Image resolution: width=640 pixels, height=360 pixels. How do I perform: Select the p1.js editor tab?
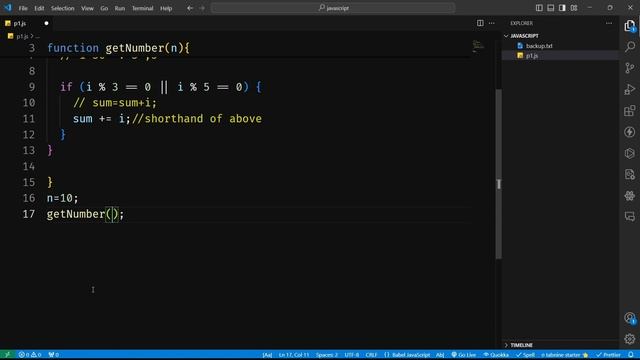27,23
